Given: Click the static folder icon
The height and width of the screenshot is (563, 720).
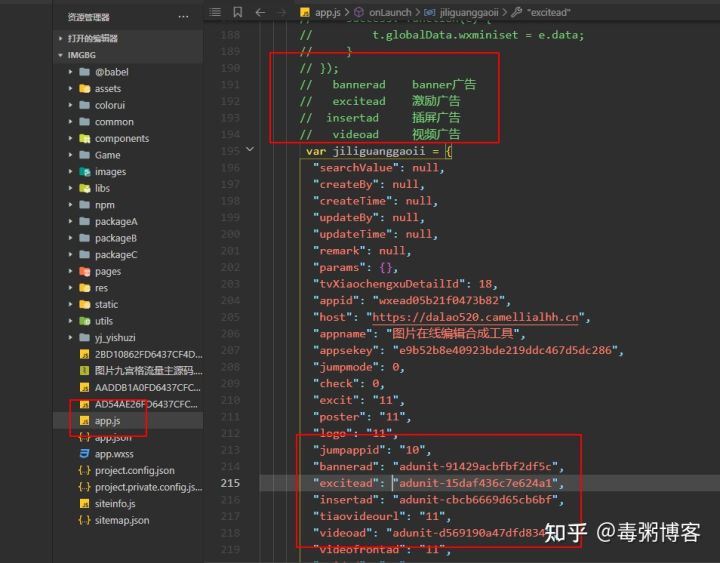Looking at the screenshot, I should [x=84, y=304].
